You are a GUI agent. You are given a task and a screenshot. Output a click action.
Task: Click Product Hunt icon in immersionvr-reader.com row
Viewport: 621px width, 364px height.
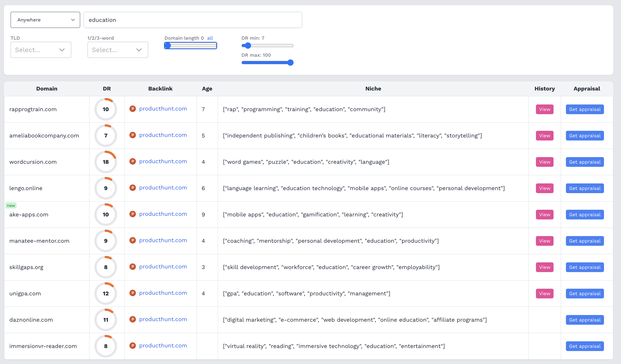(133, 346)
